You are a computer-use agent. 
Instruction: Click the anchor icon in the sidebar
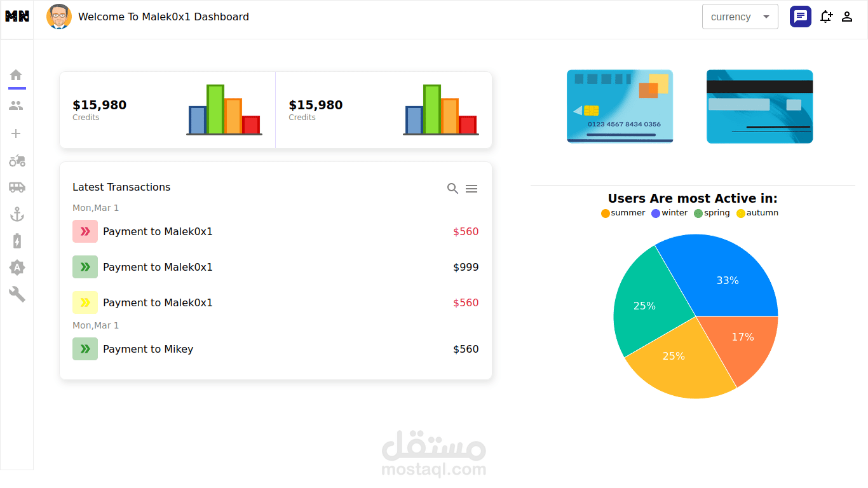(x=16, y=214)
